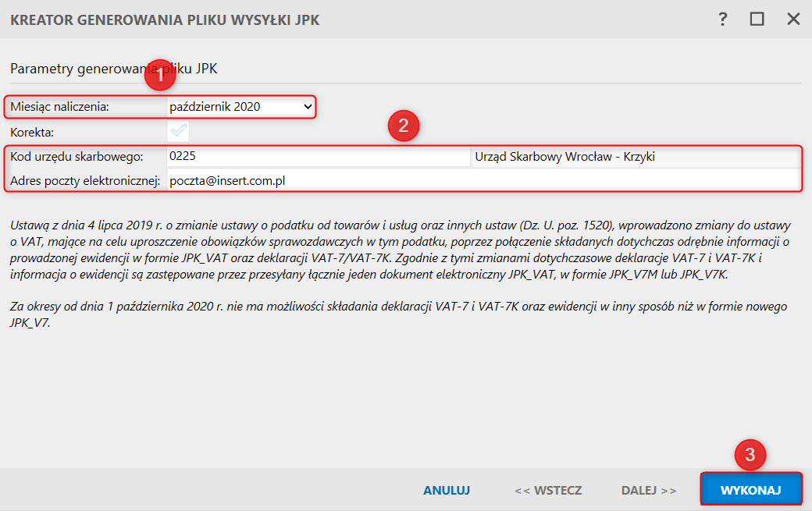Image resolution: width=812 pixels, height=511 pixels.
Task: Go back using the << WSTECZ button
Action: pos(548,491)
